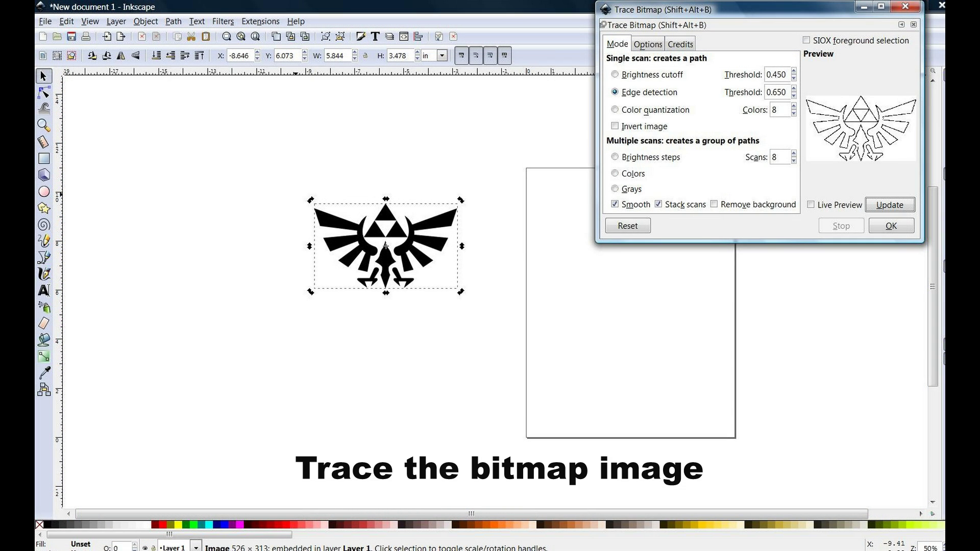Select the Paint bucket tool
Screen dimensions: 980x551
coord(44,340)
